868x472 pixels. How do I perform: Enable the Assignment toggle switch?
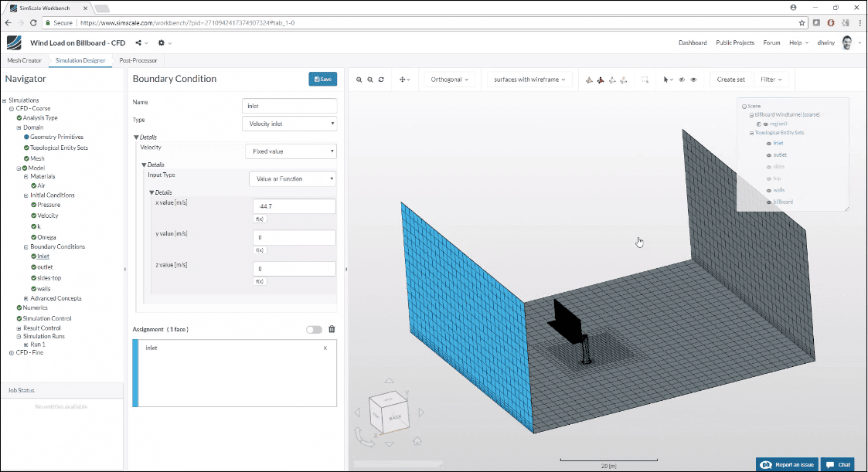point(313,329)
